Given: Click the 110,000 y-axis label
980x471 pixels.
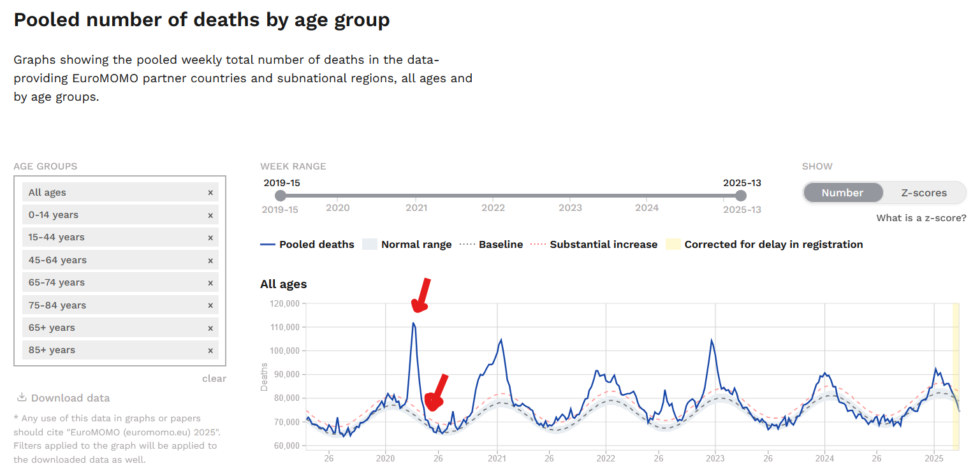Looking at the screenshot, I should pos(284,327).
